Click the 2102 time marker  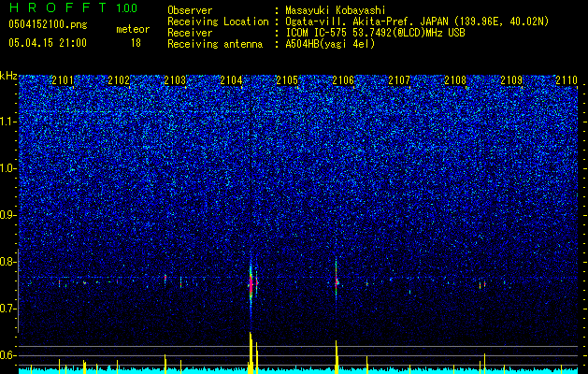119,80
